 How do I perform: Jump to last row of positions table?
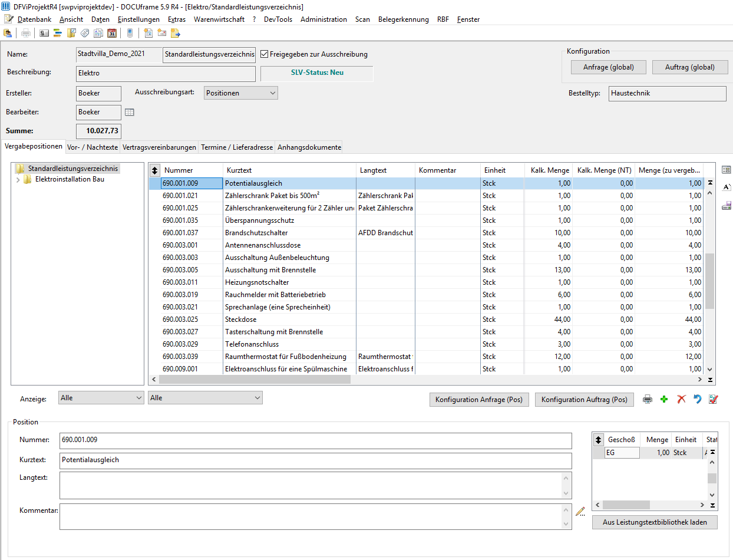coord(710,380)
